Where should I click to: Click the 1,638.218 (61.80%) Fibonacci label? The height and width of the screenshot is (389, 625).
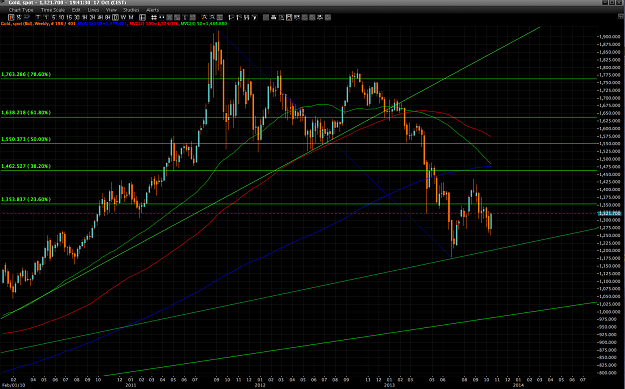tap(26, 113)
